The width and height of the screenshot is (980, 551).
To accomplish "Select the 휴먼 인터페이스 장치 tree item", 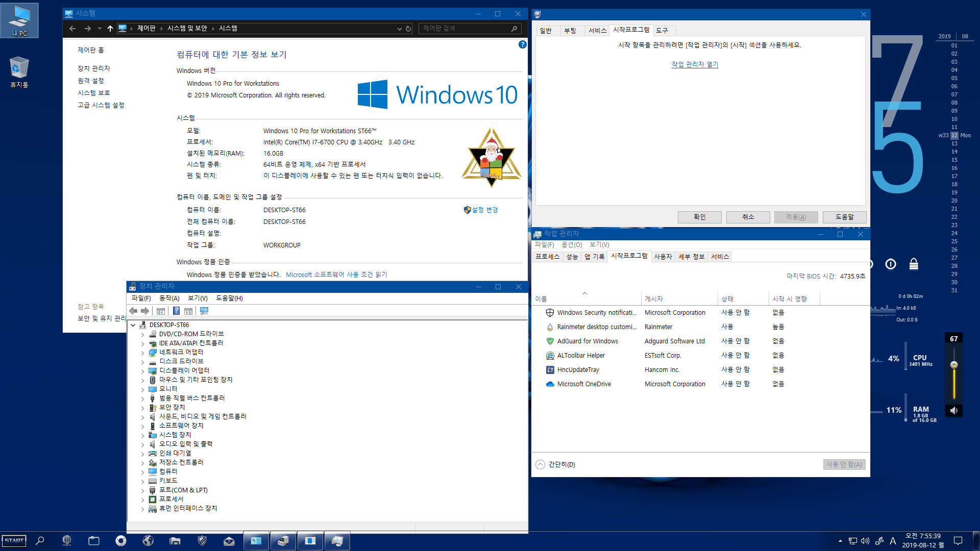I will click(x=188, y=509).
